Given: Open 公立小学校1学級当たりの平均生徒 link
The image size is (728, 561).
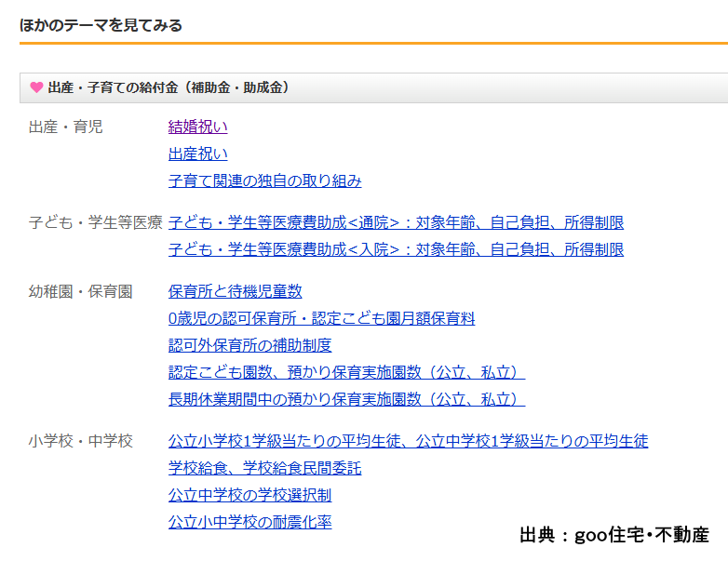Looking at the screenshot, I should [x=408, y=441].
